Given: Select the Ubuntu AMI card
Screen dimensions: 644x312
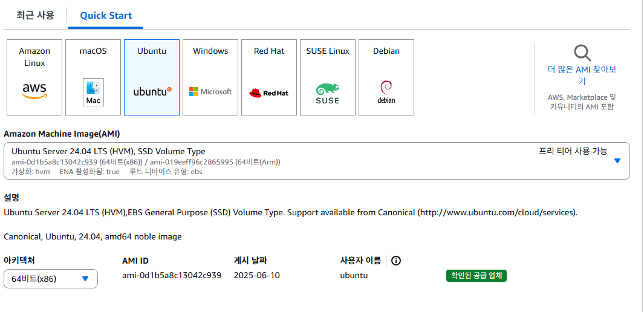Looking at the screenshot, I should [152, 77].
